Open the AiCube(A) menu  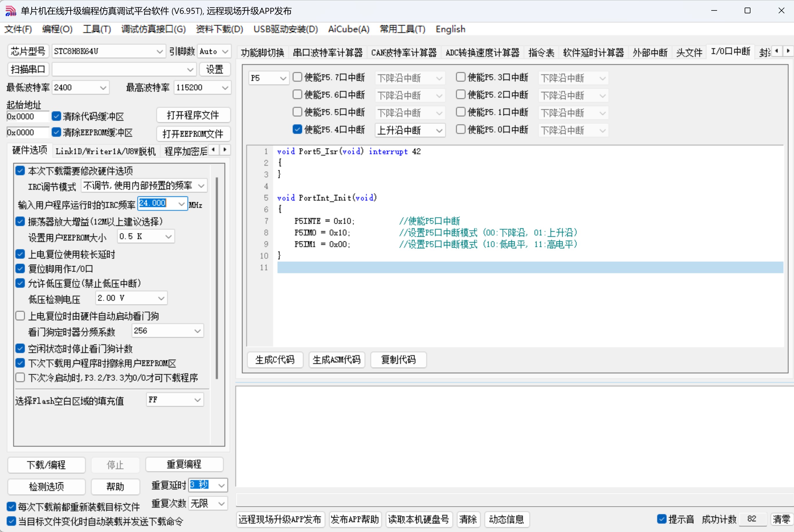click(x=348, y=29)
